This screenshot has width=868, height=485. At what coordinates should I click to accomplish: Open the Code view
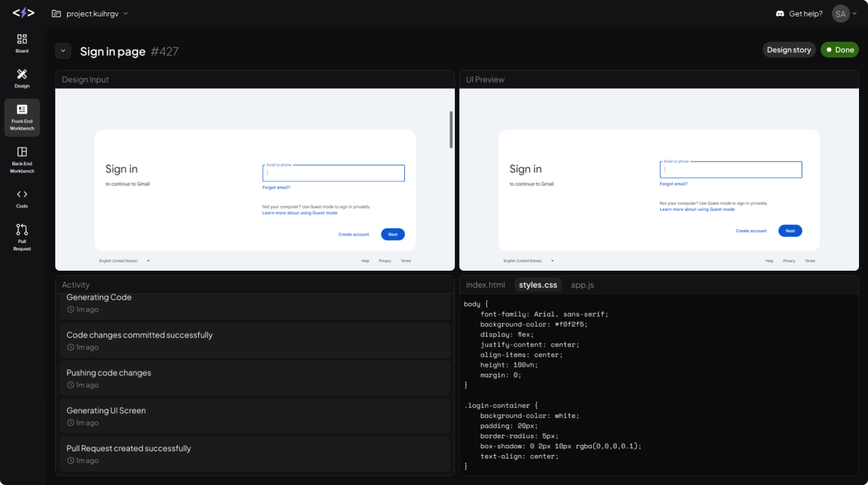point(21,198)
